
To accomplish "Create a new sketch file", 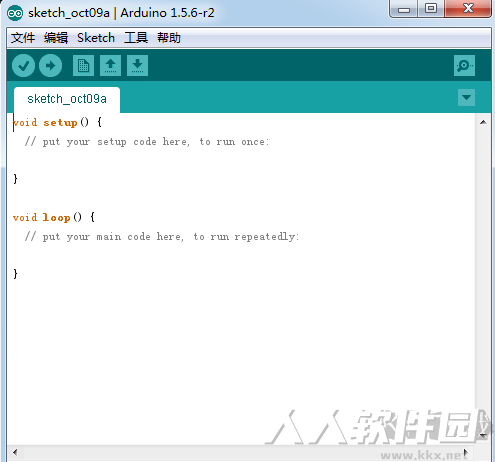I will (83, 66).
